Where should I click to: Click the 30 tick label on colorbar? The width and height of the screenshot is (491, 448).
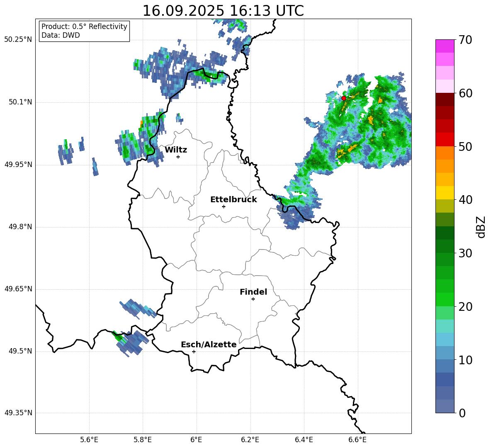[x=465, y=253]
